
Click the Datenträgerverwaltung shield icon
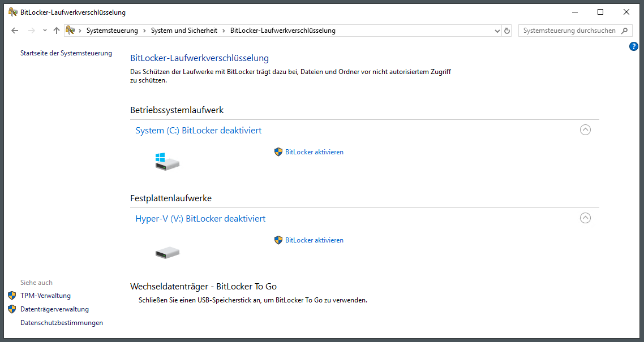(x=12, y=309)
